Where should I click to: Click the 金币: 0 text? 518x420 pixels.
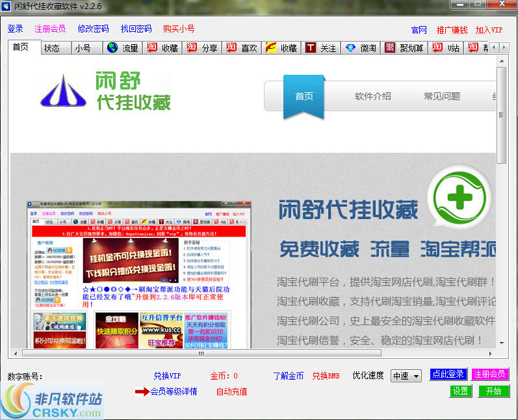pyautogui.click(x=224, y=376)
